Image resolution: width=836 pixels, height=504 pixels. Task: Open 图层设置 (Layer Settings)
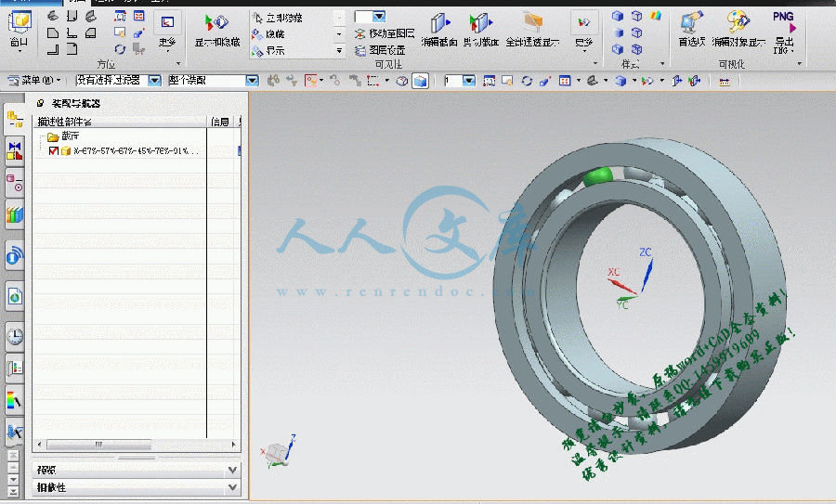point(381,51)
